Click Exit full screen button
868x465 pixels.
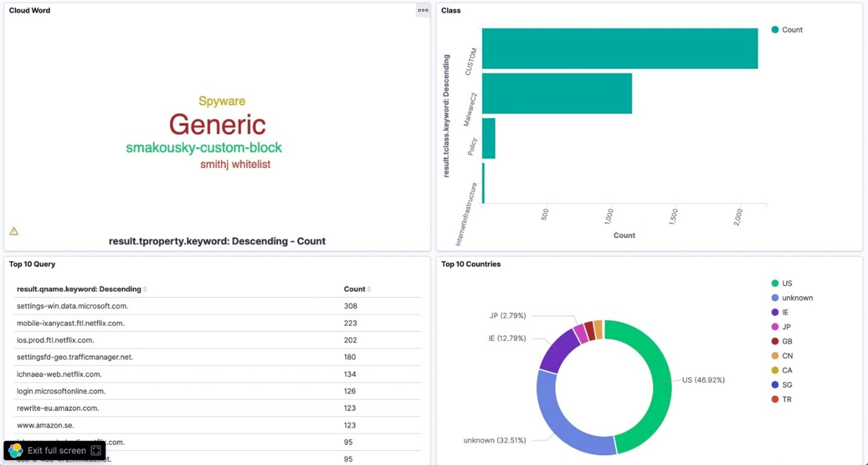click(x=56, y=450)
